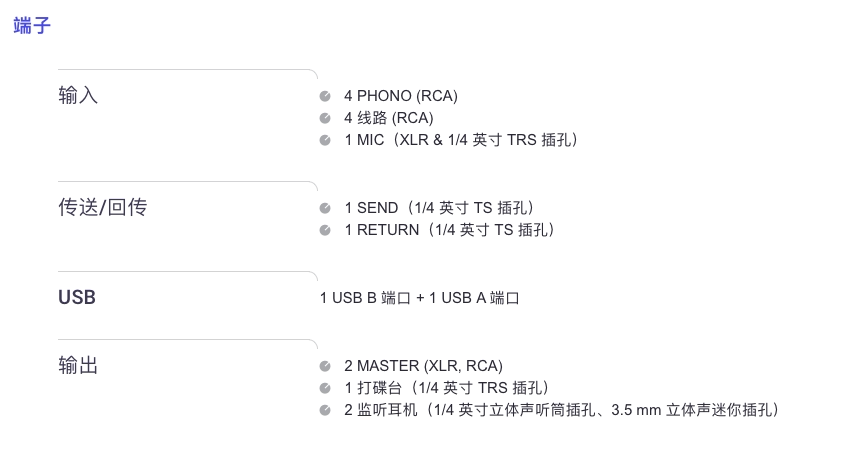Click bullet icon beside 1 打碟台 entry
Screen dimensions: 868x461
[325, 389]
